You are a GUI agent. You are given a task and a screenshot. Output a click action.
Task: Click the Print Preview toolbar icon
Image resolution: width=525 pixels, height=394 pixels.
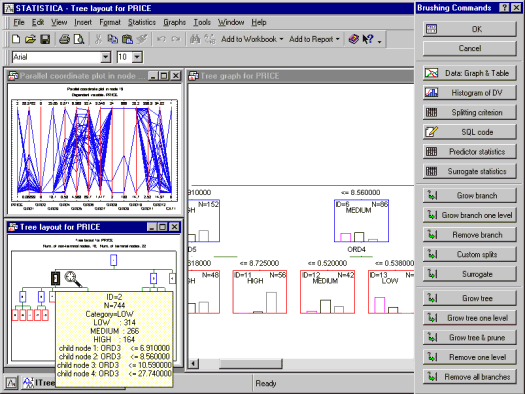(x=79, y=39)
